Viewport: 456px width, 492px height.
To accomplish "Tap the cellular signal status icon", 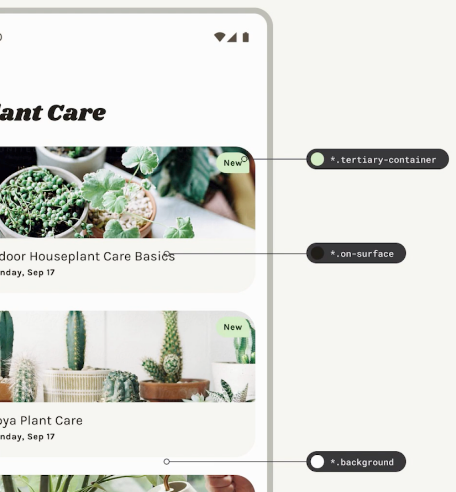I will point(232,37).
